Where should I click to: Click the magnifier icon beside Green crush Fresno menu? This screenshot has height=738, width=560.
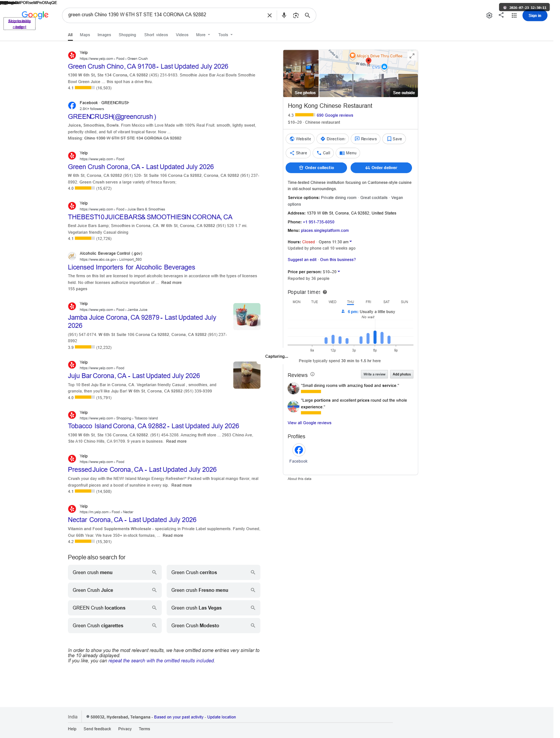point(253,590)
